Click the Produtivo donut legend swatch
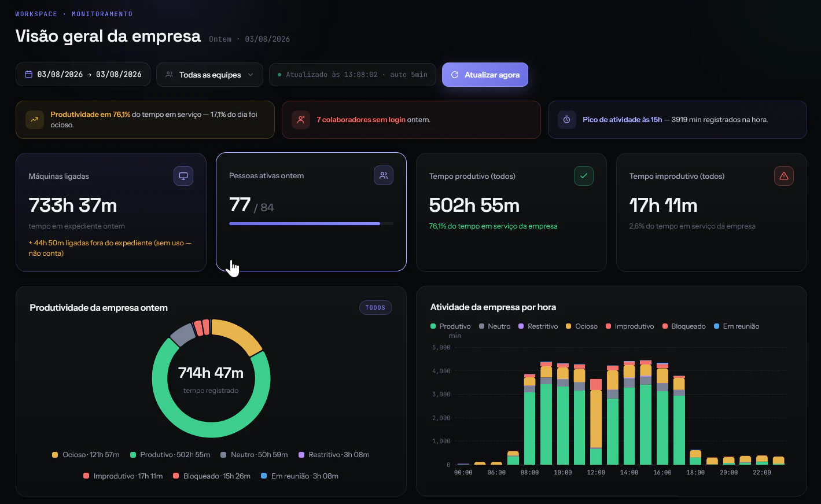 click(x=133, y=455)
